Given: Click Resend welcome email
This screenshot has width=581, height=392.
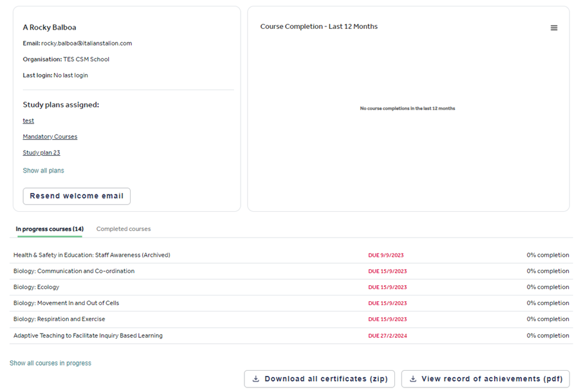Looking at the screenshot, I should [x=77, y=196].
